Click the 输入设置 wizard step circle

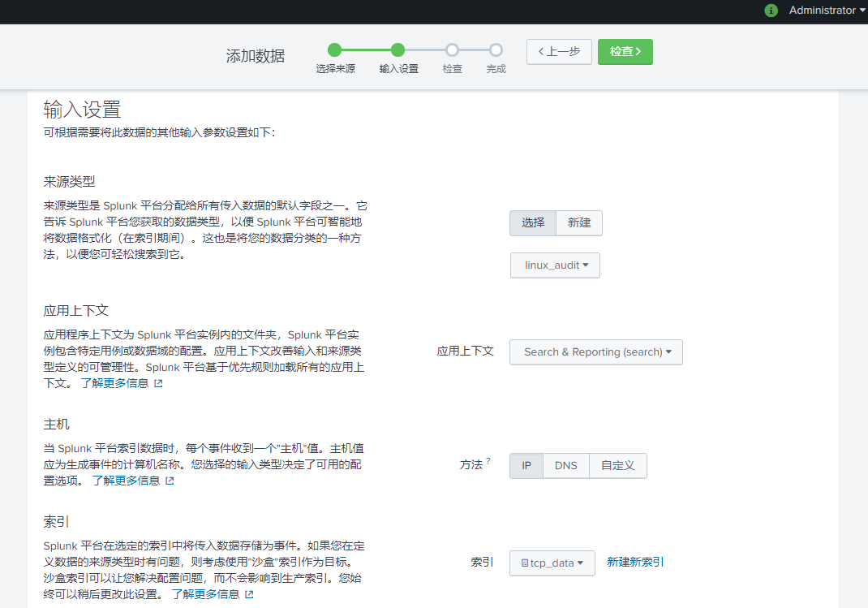click(x=397, y=50)
